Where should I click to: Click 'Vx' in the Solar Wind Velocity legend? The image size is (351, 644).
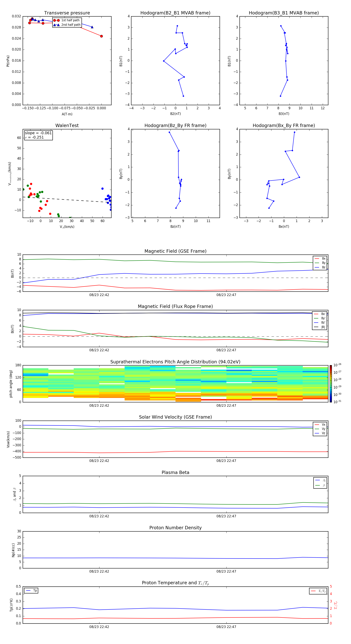[x=320, y=424]
